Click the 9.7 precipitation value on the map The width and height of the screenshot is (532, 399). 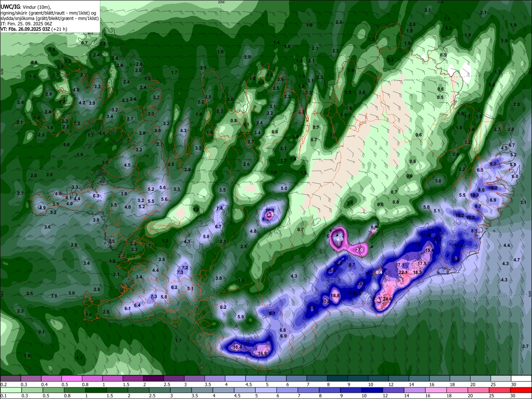[272, 313]
